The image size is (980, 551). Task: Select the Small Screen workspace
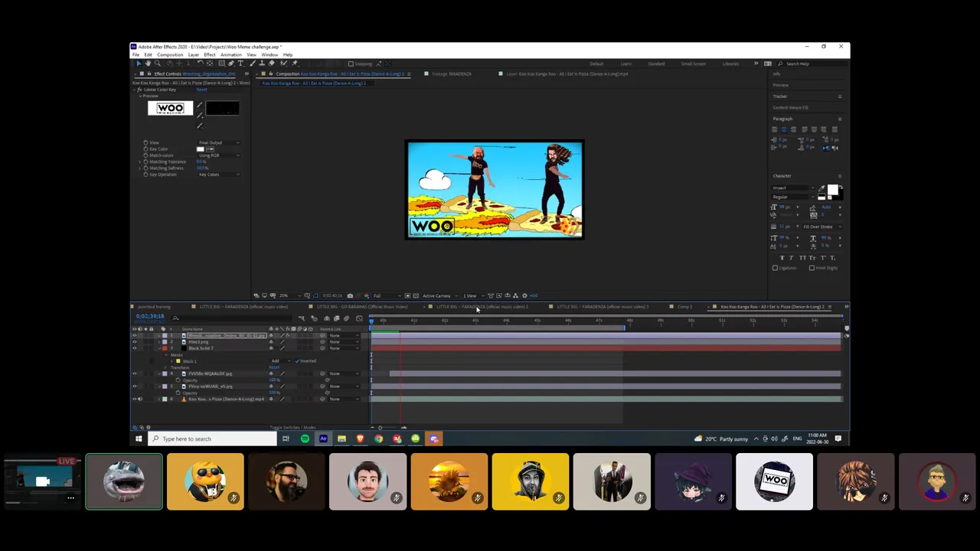[693, 64]
